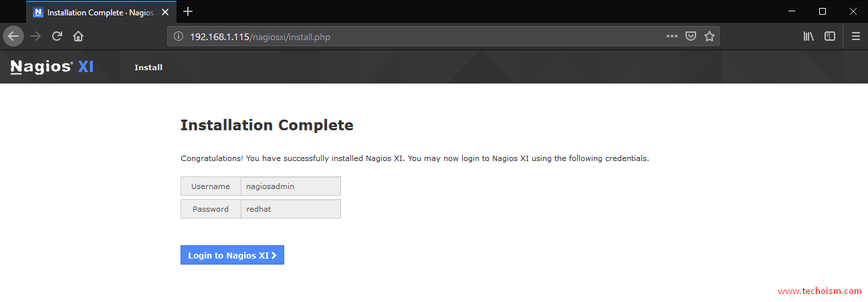This screenshot has width=868, height=302.
Task: Bookmark this page with star icon
Action: click(710, 36)
